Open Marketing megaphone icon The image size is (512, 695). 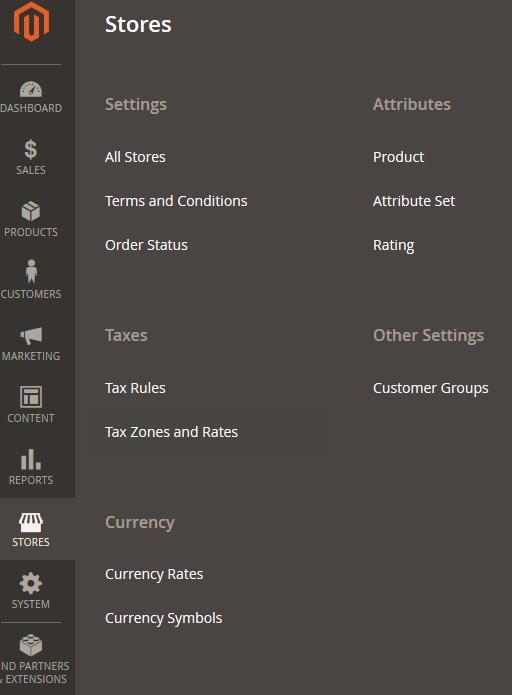[31, 336]
